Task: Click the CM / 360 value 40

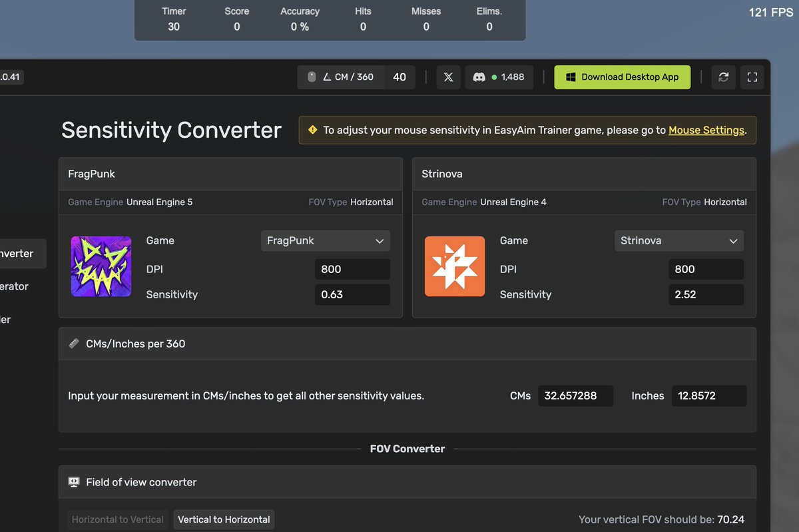Action: coord(400,77)
